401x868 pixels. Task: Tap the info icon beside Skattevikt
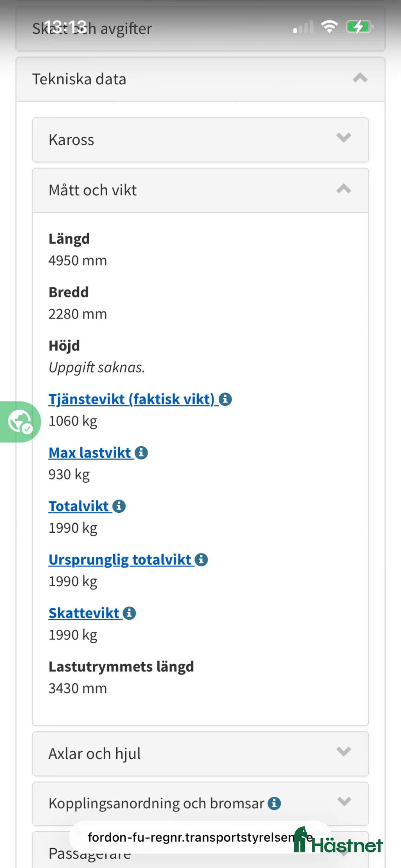pyautogui.click(x=128, y=613)
